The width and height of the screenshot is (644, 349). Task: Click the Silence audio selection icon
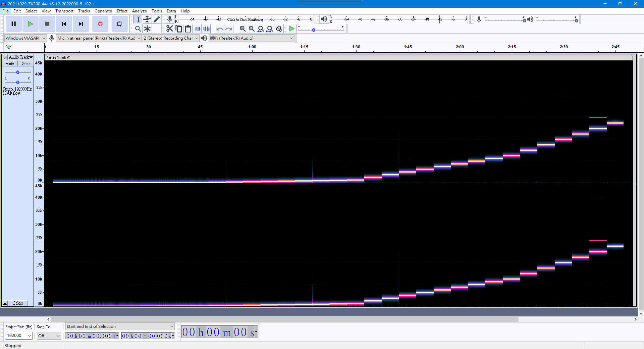[207, 29]
